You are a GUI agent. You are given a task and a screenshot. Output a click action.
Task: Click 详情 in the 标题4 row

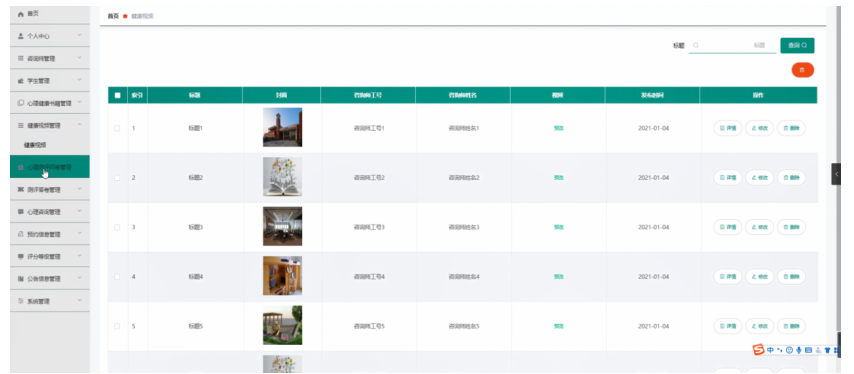(728, 277)
